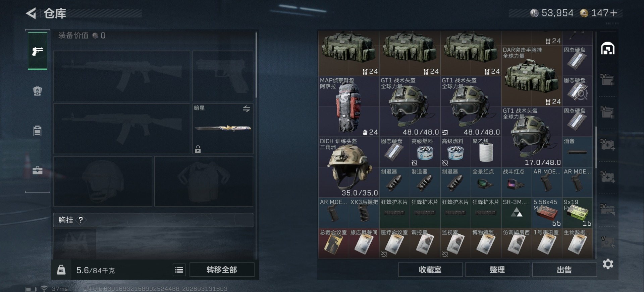Viewport: 644px width, 292px height.
Task: Tap the plus beside 147 currency
Action: [x=614, y=13]
